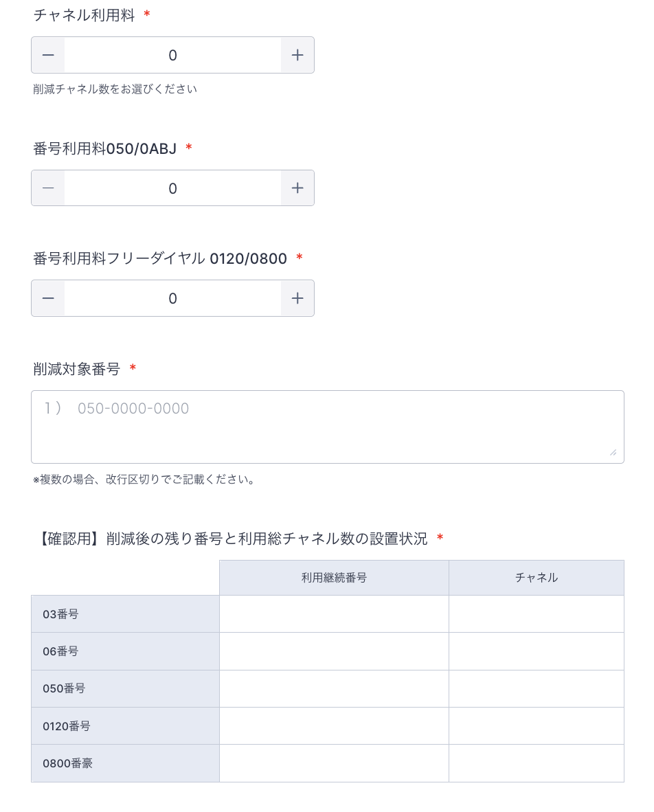Viewport: 654px width, 812px height.
Task: Select 06番号 利用継続番号 cell
Action: [334, 651]
